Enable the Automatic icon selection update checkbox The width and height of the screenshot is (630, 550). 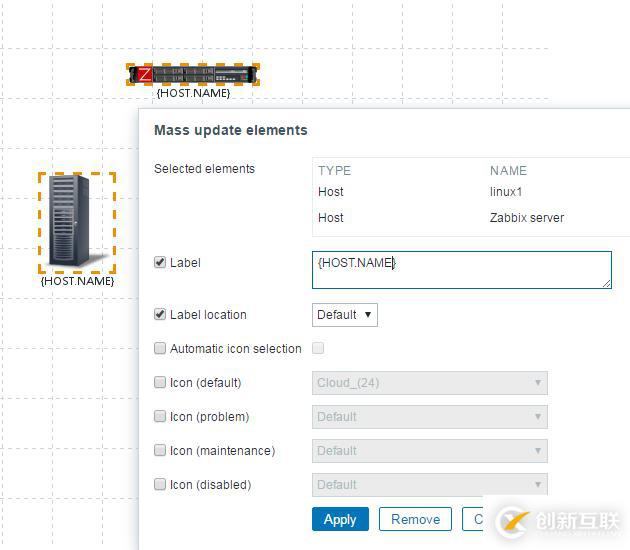point(160,348)
